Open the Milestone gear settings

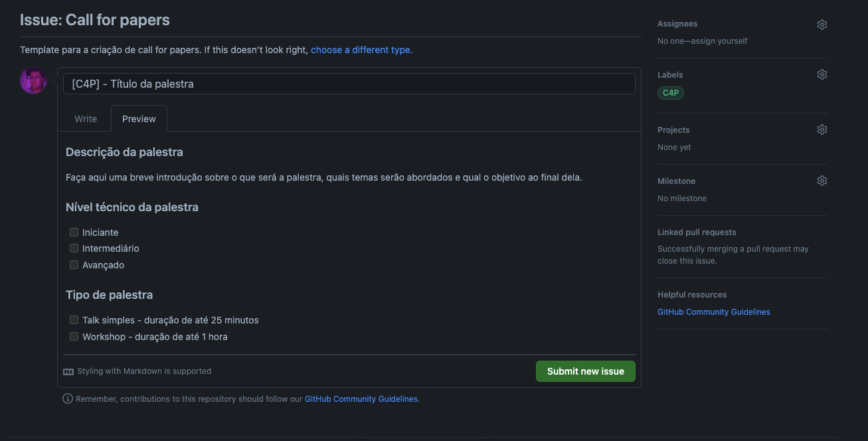tap(822, 181)
